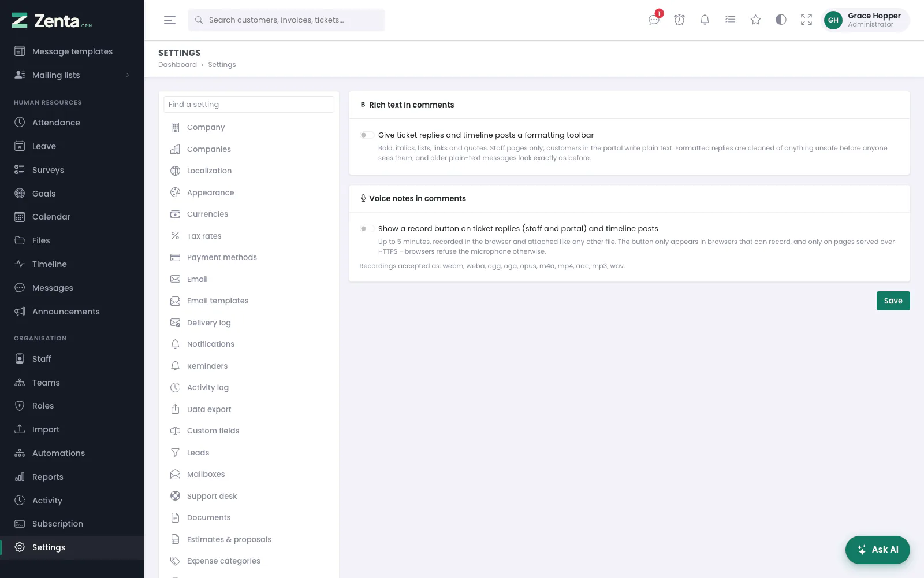Focus the Find a setting field

(249, 105)
